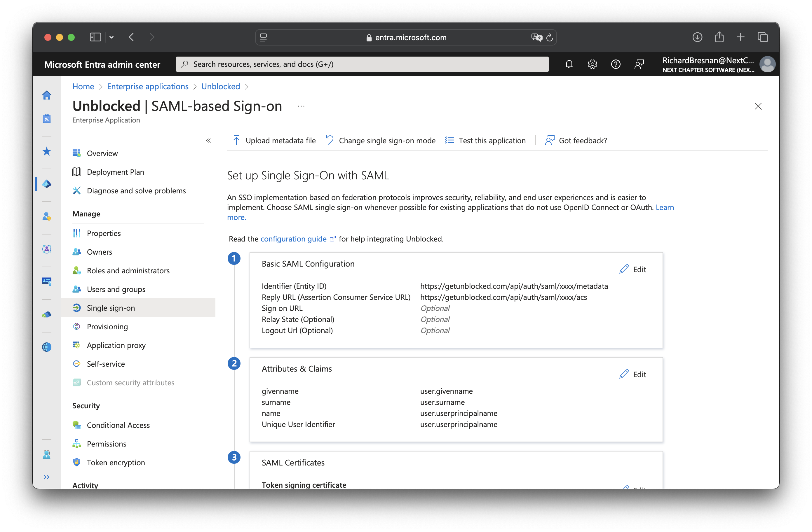Click Upload metadata file
Image resolution: width=812 pixels, height=532 pixels.
[274, 141]
